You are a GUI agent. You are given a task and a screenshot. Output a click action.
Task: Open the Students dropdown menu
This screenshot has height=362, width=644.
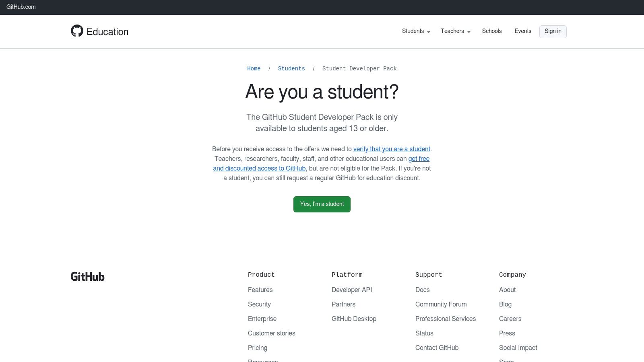click(413, 31)
